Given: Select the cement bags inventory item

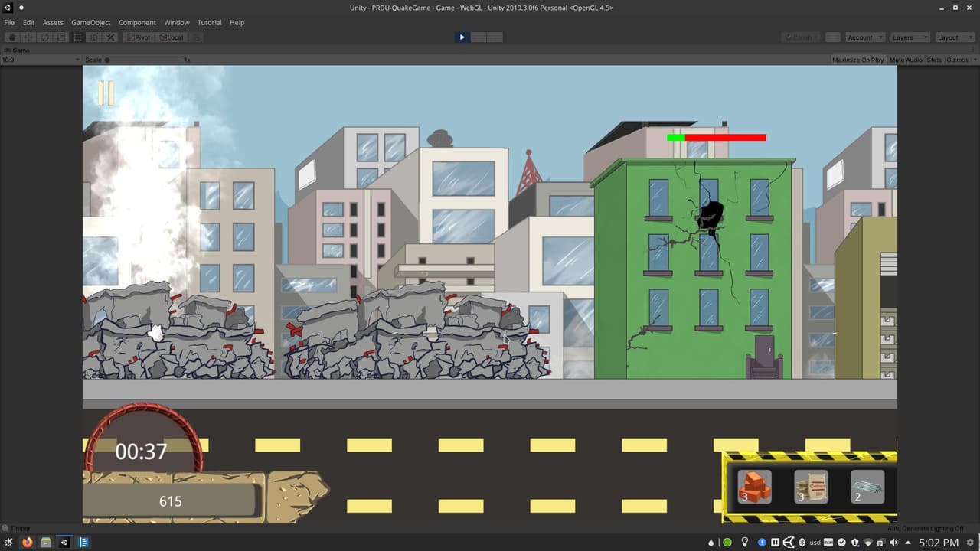Looking at the screenshot, I should (x=811, y=487).
